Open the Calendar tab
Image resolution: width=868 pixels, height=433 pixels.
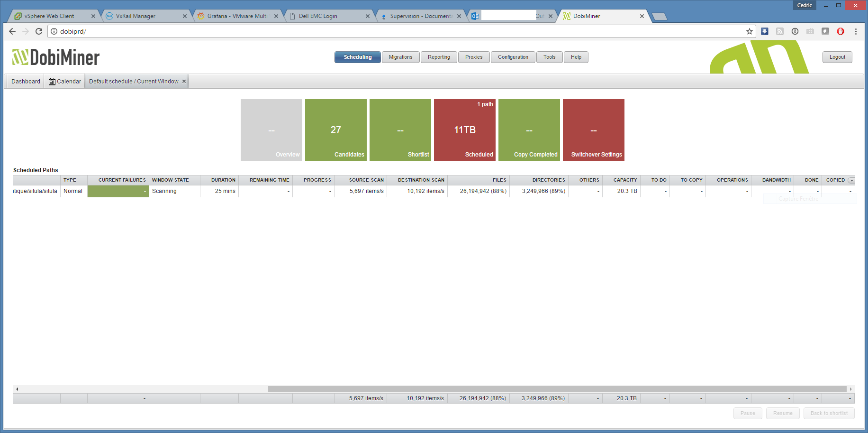coord(65,81)
